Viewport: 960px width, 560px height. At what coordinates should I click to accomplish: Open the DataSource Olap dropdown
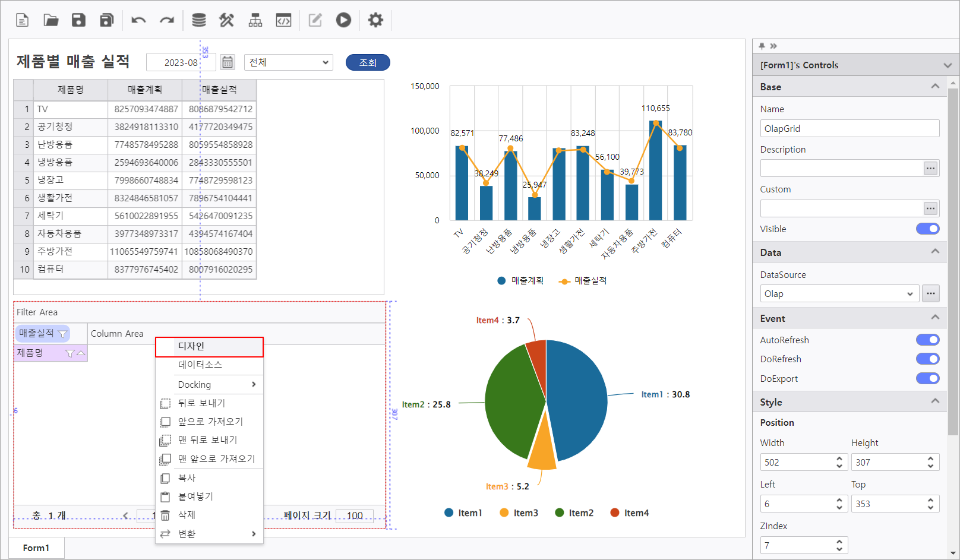click(x=839, y=293)
